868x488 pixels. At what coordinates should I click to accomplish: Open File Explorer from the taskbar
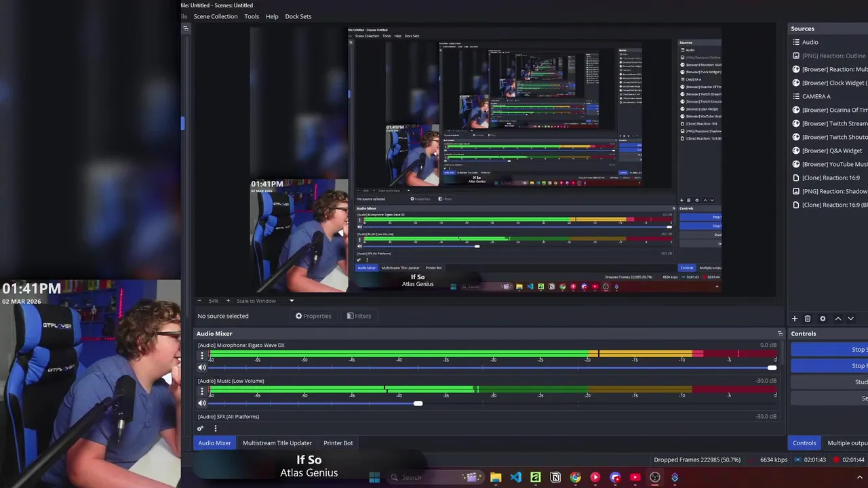pyautogui.click(x=496, y=477)
